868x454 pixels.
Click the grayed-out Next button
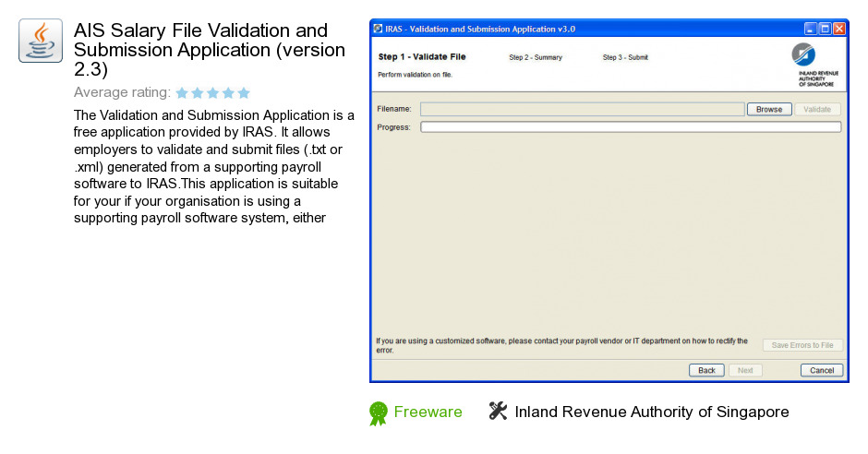(x=745, y=371)
